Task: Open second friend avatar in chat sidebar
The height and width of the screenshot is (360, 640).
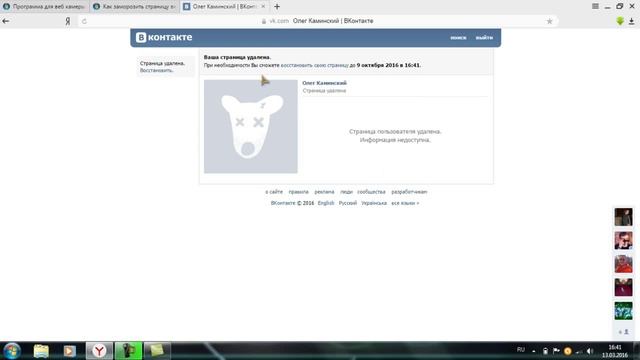Action: [x=624, y=240]
